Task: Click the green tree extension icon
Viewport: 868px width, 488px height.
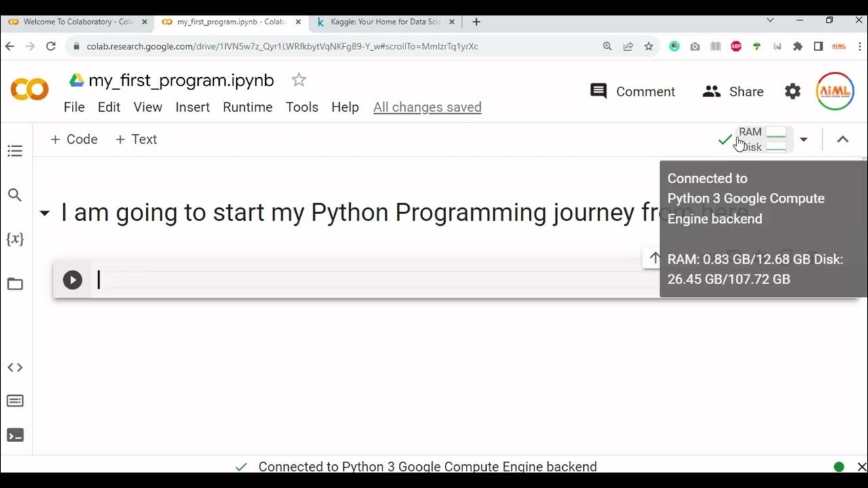Action: pyautogui.click(x=757, y=46)
